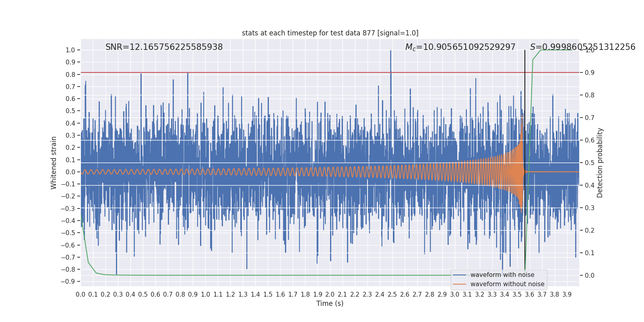This screenshot has width=644, height=322.
Task: Click the 3.9 tick on the Time axis
Action: pos(567,295)
